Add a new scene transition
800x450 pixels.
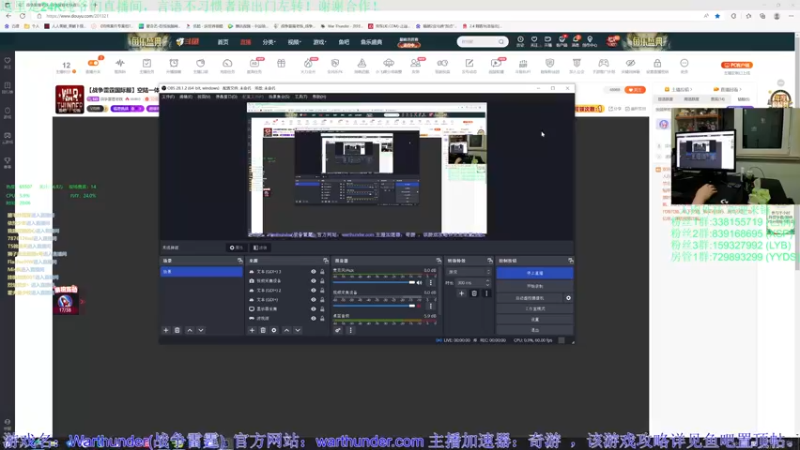(461, 293)
